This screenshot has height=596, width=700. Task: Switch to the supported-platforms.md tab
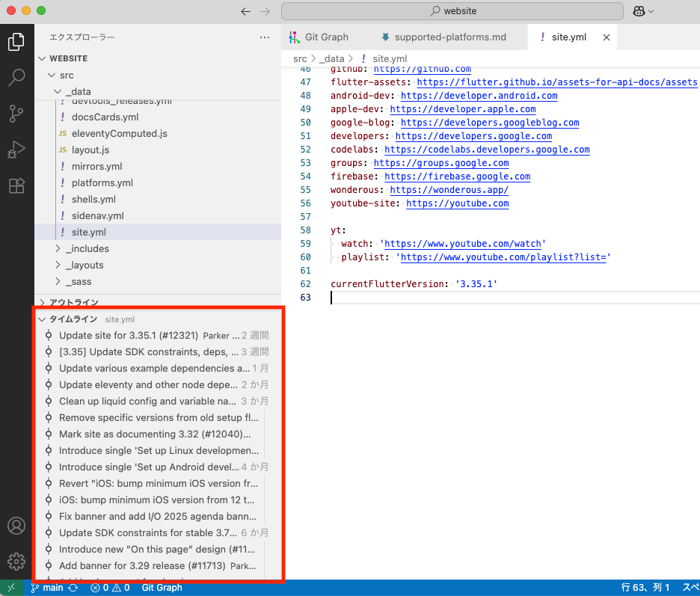pyautogui.click(x=449, y=37)
